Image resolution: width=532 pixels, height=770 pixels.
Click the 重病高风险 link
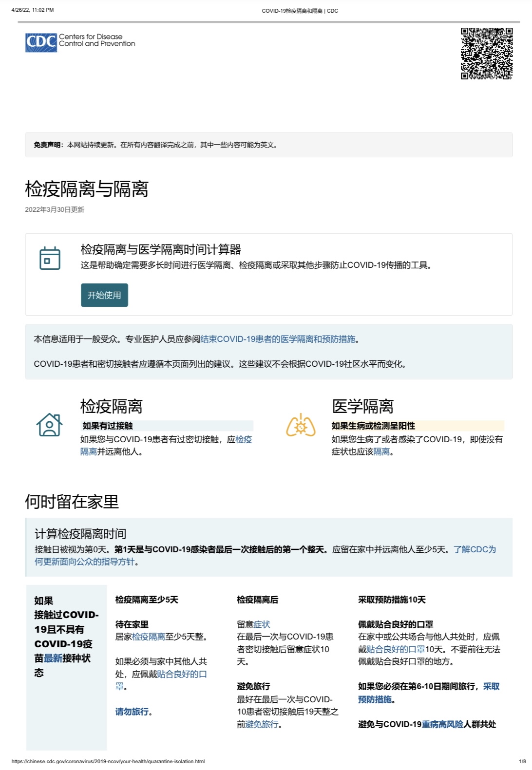[x=442, y=724]
